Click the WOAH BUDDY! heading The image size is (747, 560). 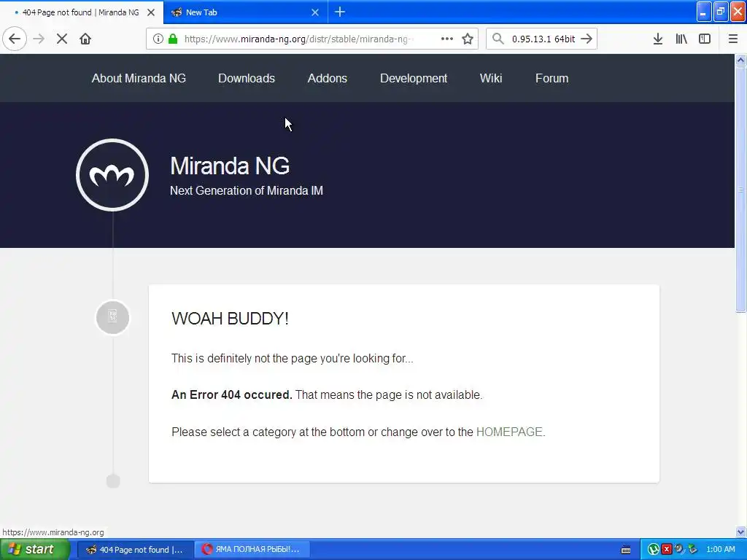coord(230,319)
